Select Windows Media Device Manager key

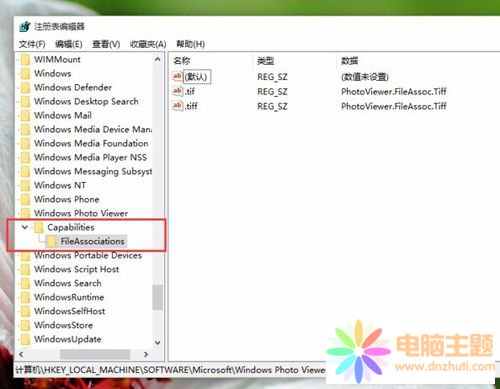point(93,129)
